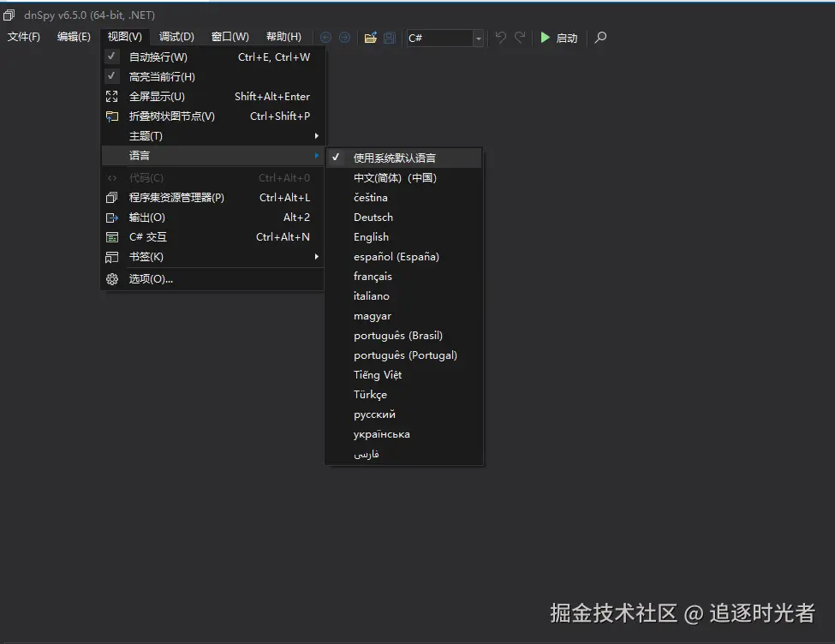Click the navigate backward arrow icon
Image resolution: width=835 pixels, height=644 pixels.
[326, 38]
